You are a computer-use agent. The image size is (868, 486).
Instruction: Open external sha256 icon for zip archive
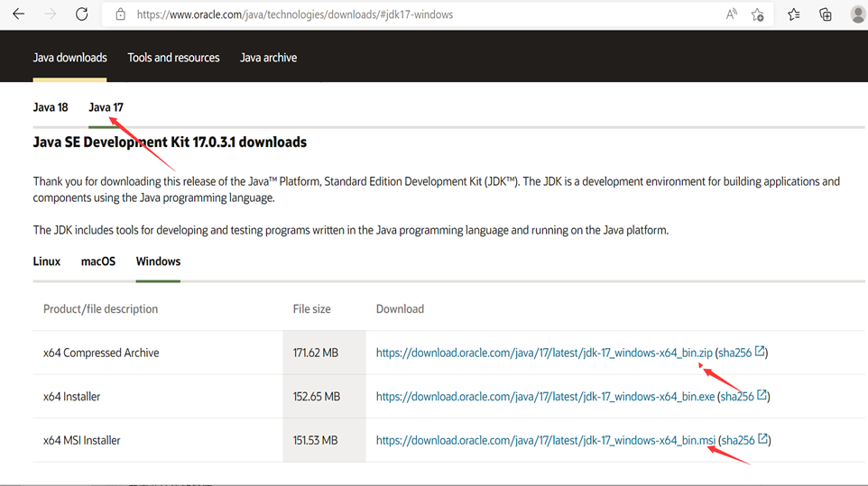click(x=760, y=351)
